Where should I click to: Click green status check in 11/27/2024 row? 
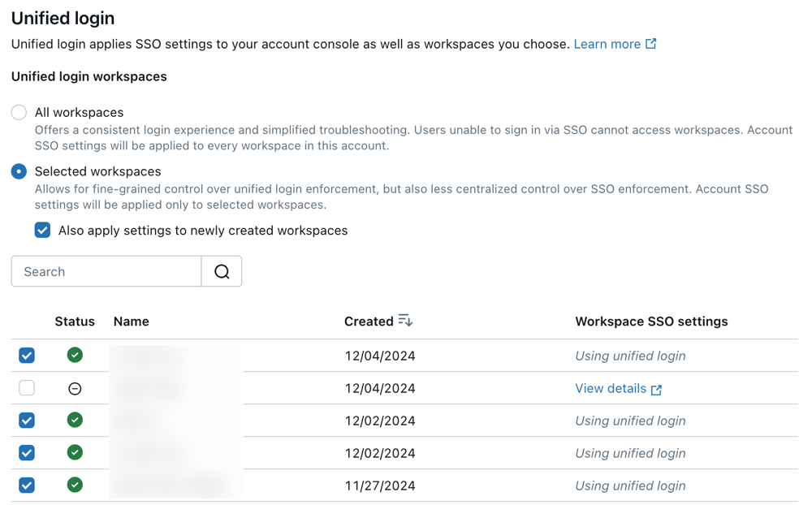click(x=75, y=486)
